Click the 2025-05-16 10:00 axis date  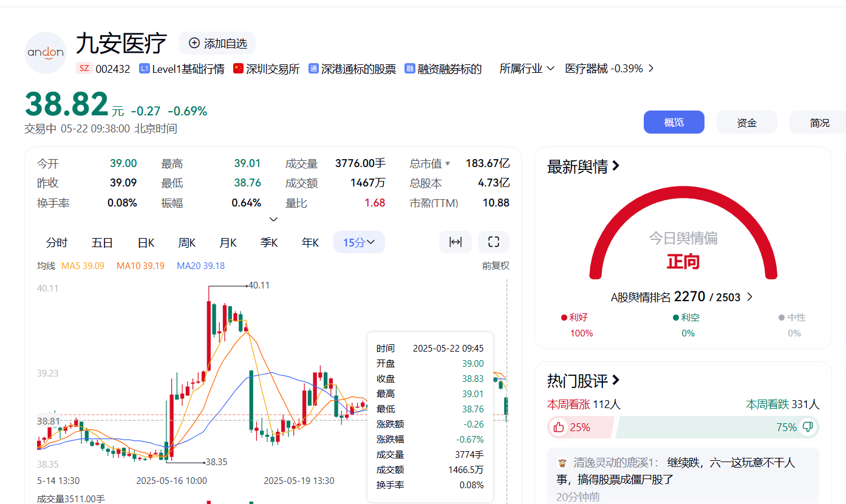171,480
